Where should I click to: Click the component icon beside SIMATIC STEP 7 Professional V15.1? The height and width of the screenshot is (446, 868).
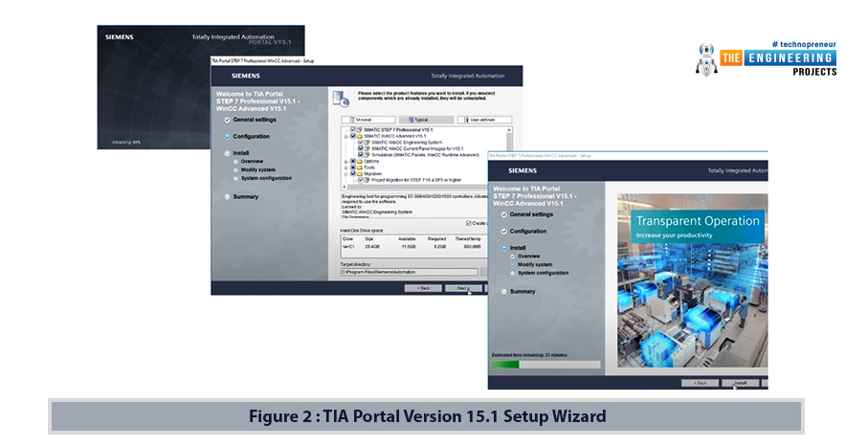point(360,129)
